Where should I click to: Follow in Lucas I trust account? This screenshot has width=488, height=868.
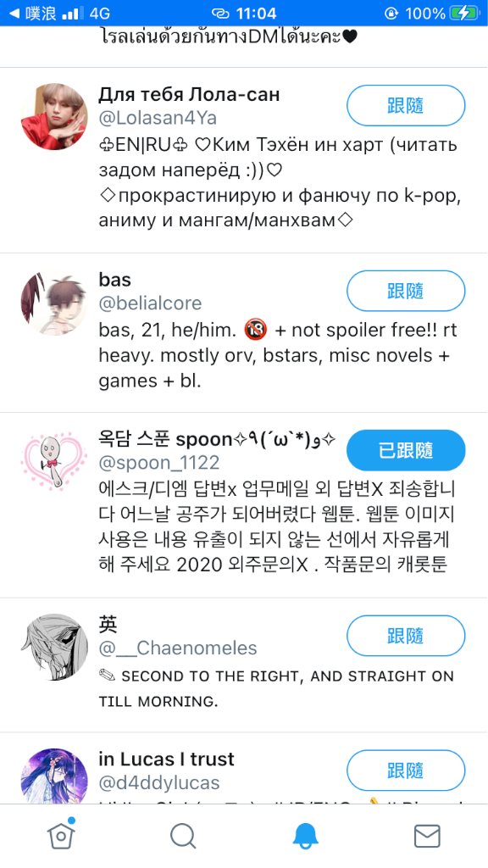(406, 770)
